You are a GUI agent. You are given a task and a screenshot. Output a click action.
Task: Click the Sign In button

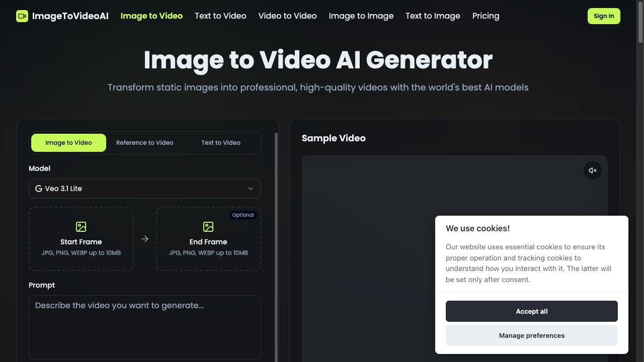(x=604, y=16)
